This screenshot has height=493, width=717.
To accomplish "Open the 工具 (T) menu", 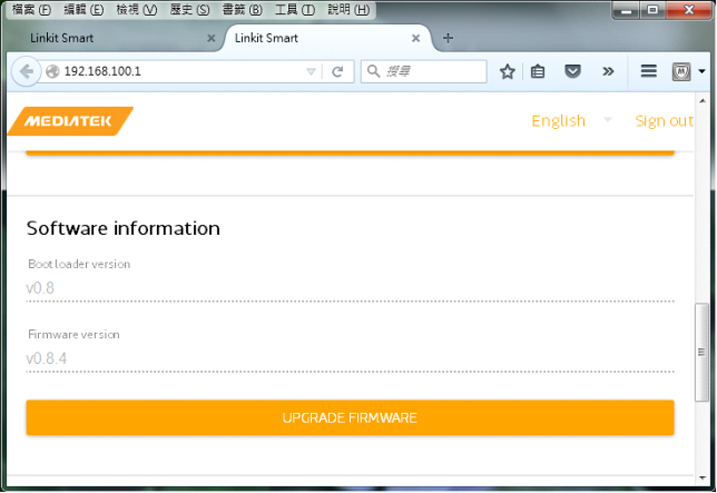I will pos(295,10).
